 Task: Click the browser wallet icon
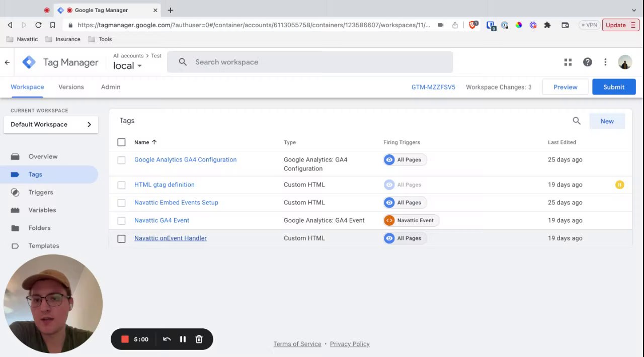click(565, 25)
